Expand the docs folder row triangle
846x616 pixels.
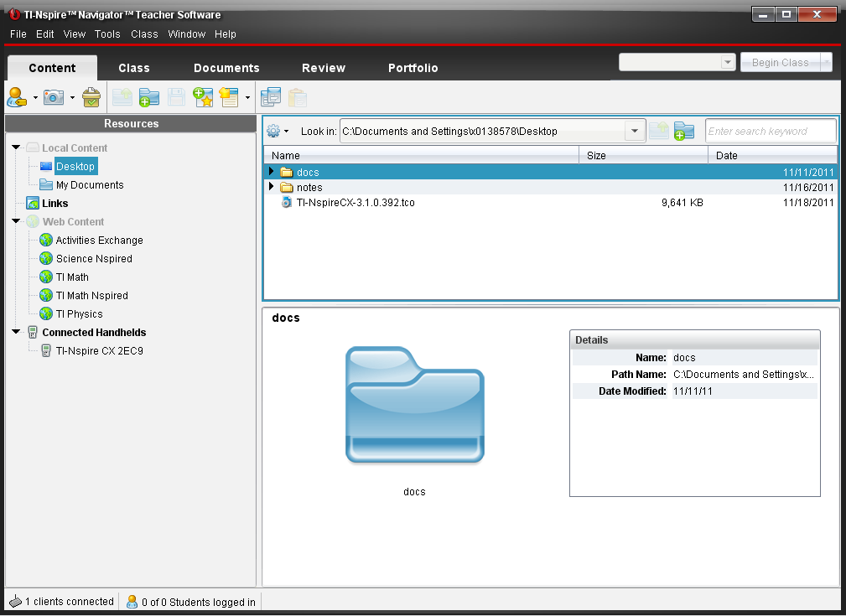(x=272, y=172)
